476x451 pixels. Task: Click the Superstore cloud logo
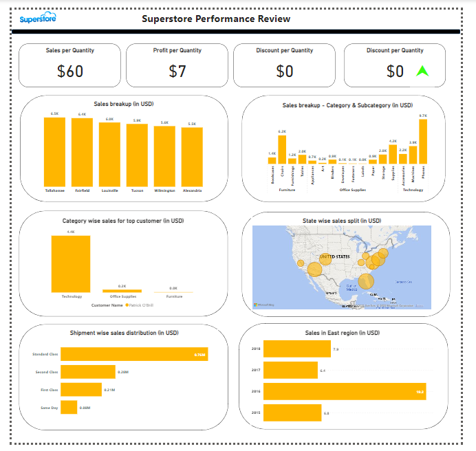coord(38,17)
